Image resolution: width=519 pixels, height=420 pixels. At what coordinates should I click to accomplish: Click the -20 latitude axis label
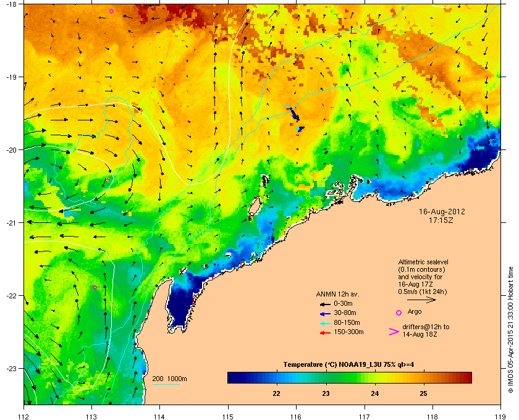[x=11, y=149]
